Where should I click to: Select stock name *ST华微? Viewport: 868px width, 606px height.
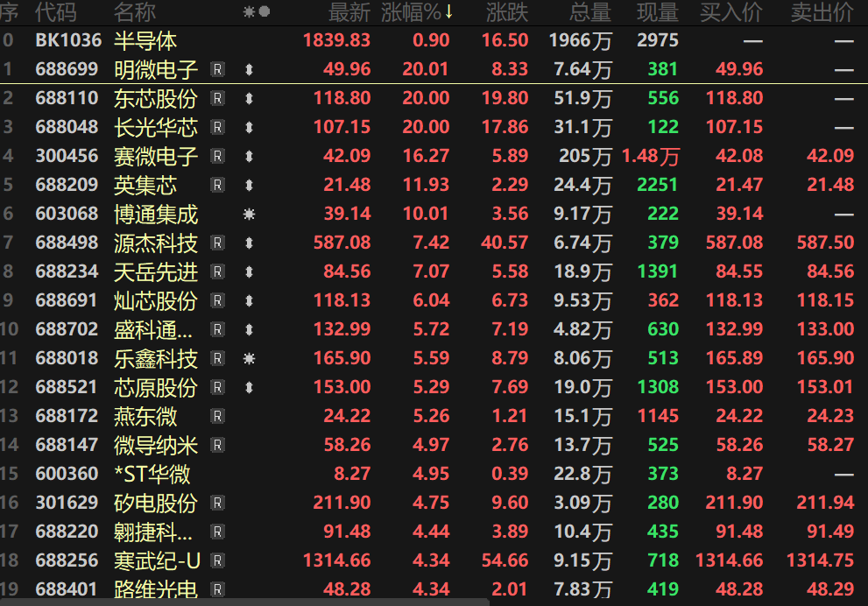click(152, 475)
